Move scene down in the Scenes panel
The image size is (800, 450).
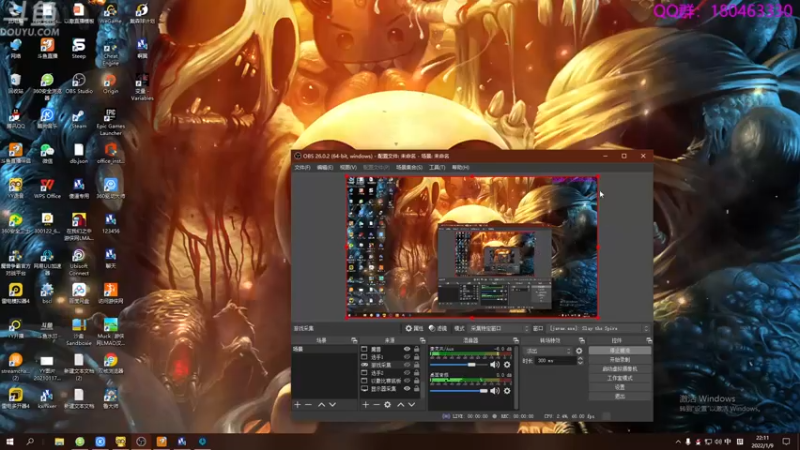coord(332,405)
